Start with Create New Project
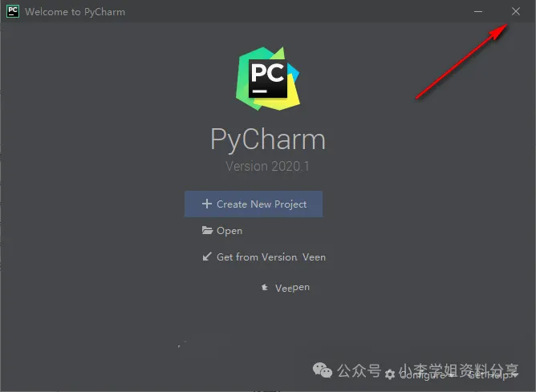 pos(254,204)
